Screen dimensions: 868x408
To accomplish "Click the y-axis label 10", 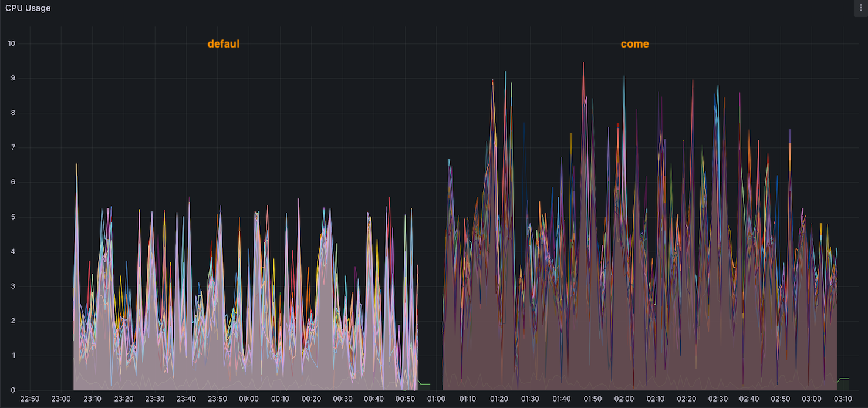I will tap(11, 43).
